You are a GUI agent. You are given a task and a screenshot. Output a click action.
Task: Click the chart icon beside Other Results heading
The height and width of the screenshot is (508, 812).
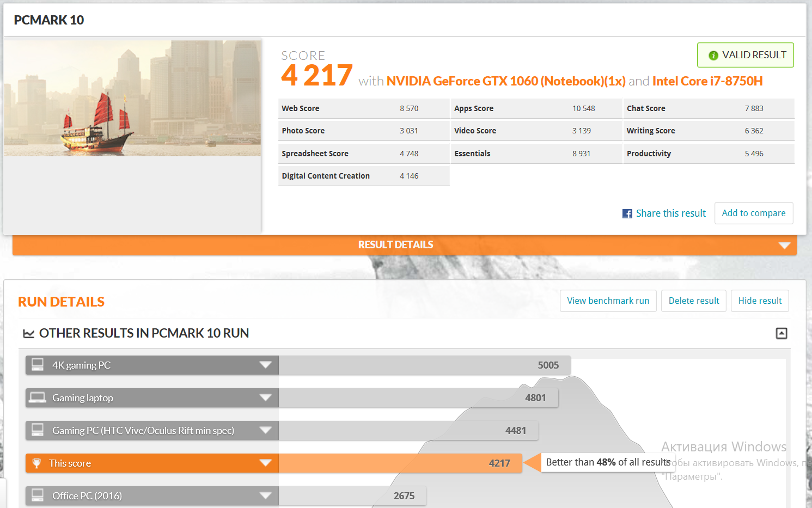pyautogui.click(x=28, y=333)
